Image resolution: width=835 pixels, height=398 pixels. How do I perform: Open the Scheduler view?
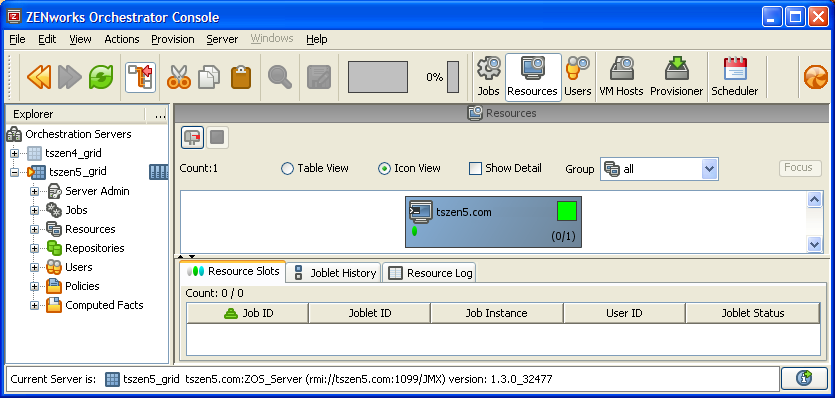pos(735,77)
